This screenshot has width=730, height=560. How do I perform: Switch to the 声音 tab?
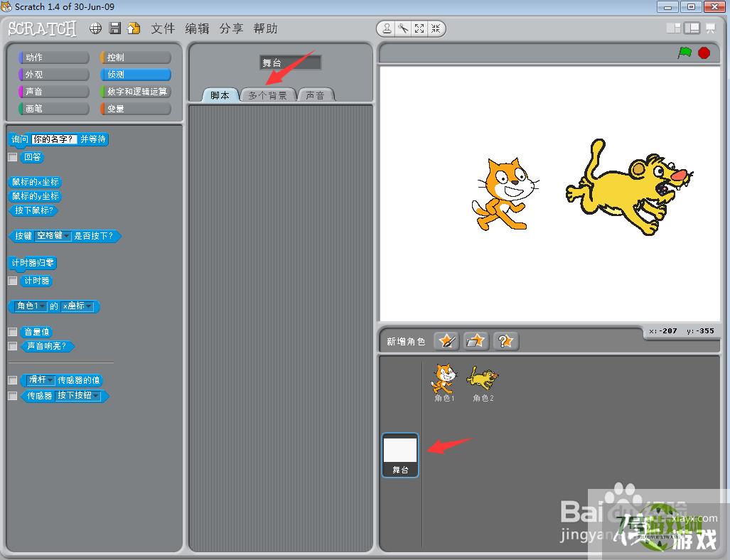coord(315,95)
